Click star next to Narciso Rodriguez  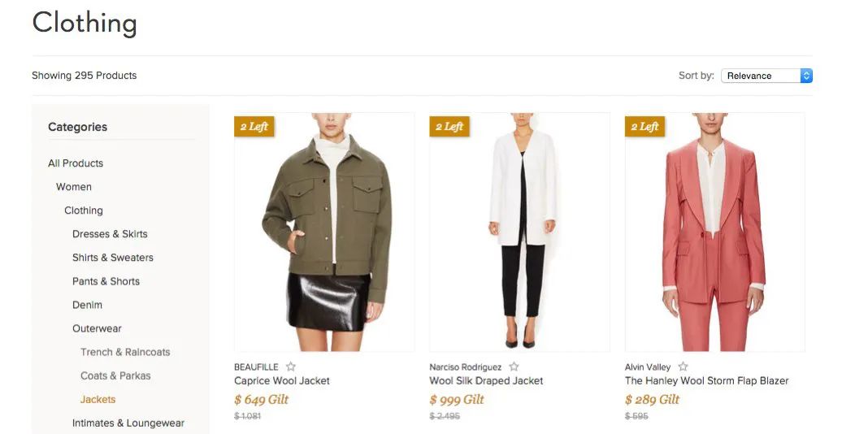pyautogui.click(x=514, y=367)
